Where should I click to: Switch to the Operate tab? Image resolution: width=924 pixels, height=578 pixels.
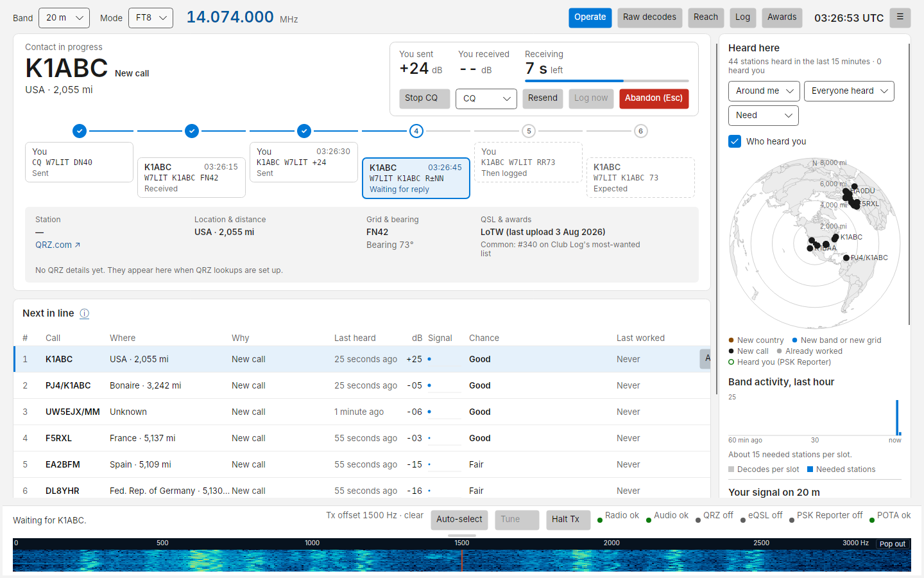590,17
